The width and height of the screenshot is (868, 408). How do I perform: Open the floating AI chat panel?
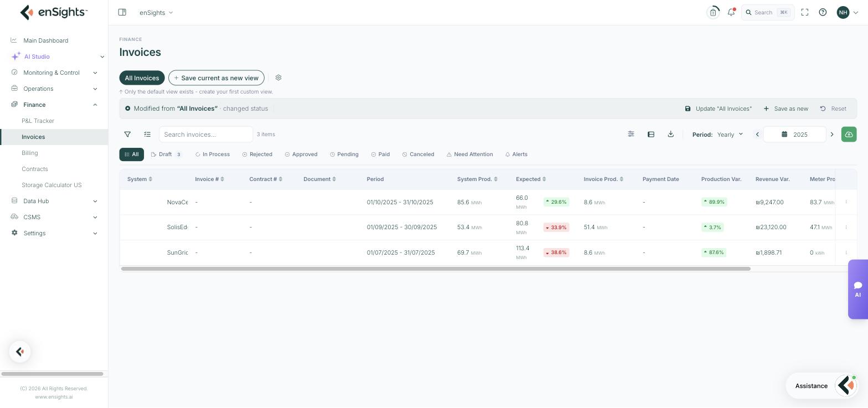[858, 290]
